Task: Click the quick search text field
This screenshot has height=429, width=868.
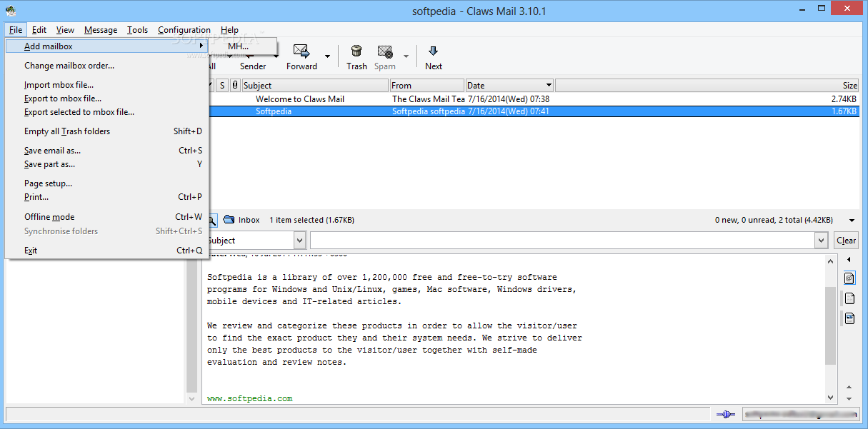Action: point(562,241)
